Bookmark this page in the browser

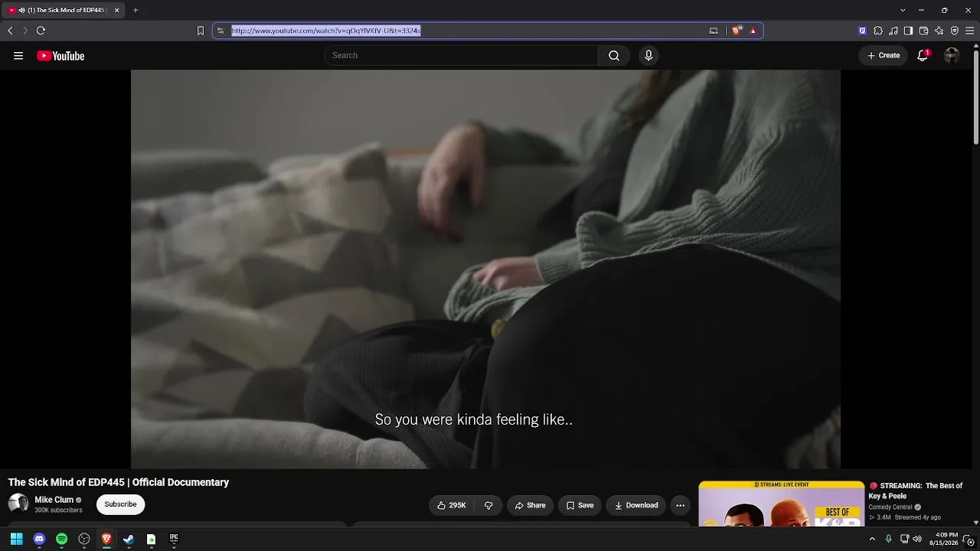tap(201, 31)
